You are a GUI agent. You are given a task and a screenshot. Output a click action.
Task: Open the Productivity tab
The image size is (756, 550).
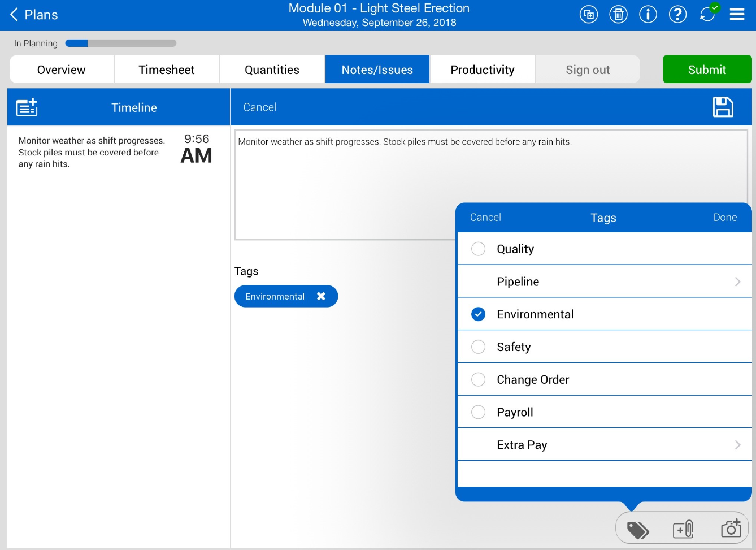[x=482, y=70]
